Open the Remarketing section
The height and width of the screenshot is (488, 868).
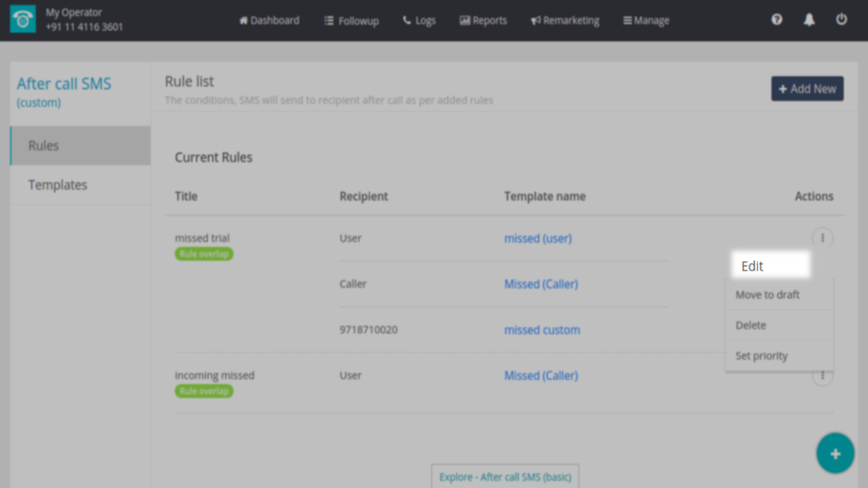pos(565,20)
